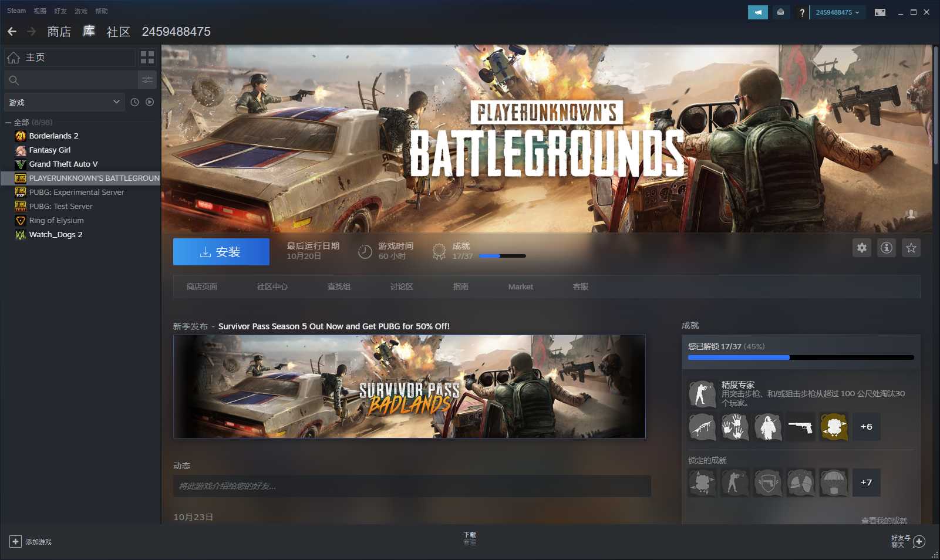Open 社区中心 community hub link
This screenshot has width=940, height=560.
(272, 286)
